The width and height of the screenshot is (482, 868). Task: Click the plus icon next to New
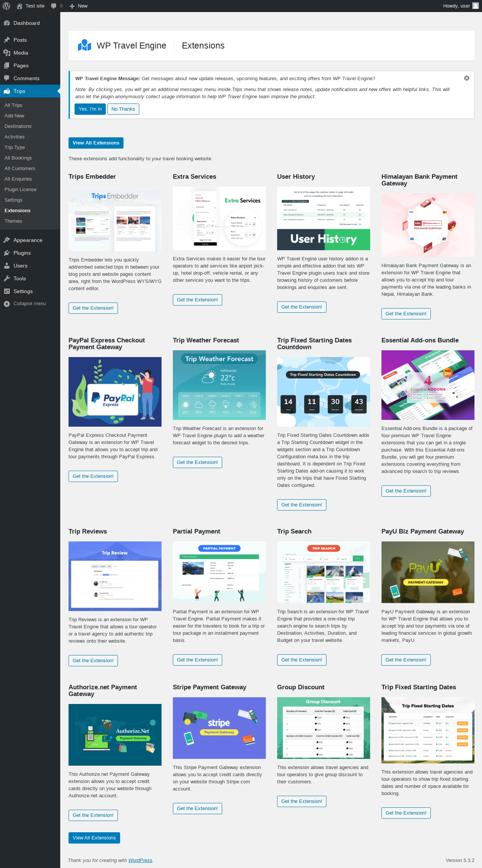click(72, 6)
